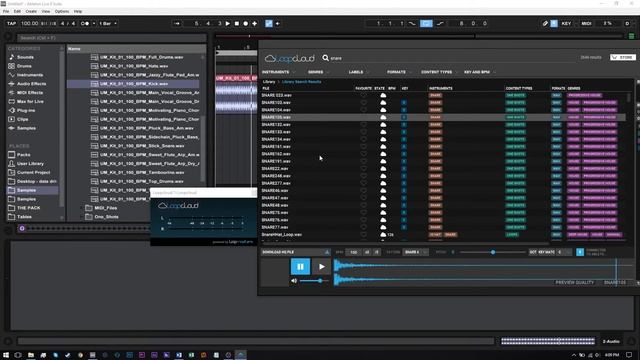Image resolution: width=640 pixels, height=360 pixels.
Task: Open Current Project under Places
Action: [x=33, y=172]
